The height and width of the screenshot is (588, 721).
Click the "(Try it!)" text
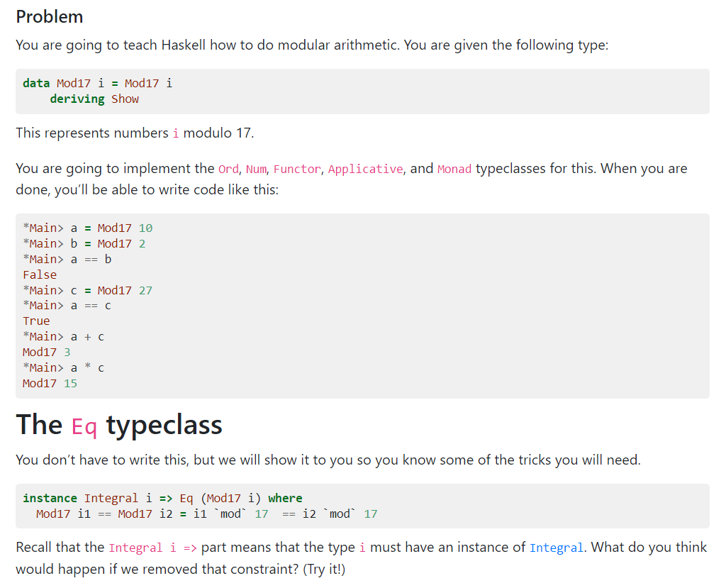tap(324, 569)
